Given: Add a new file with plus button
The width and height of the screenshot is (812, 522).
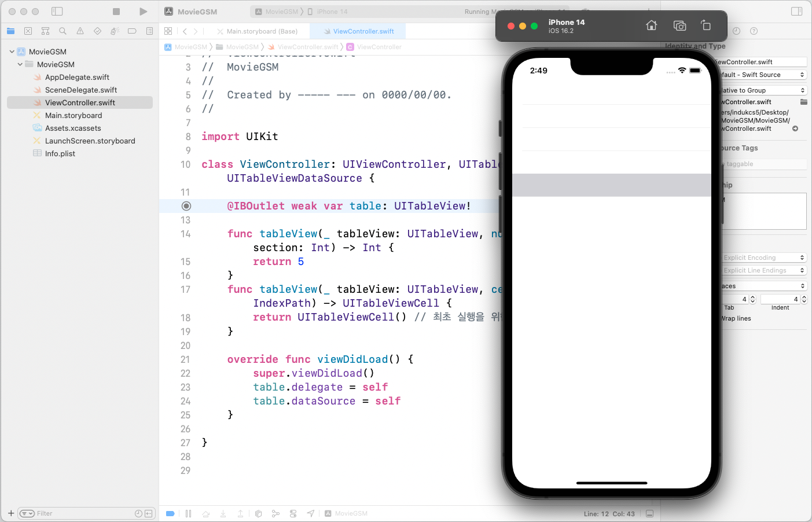Looking at the screenshot, I should tap(11, 513).
